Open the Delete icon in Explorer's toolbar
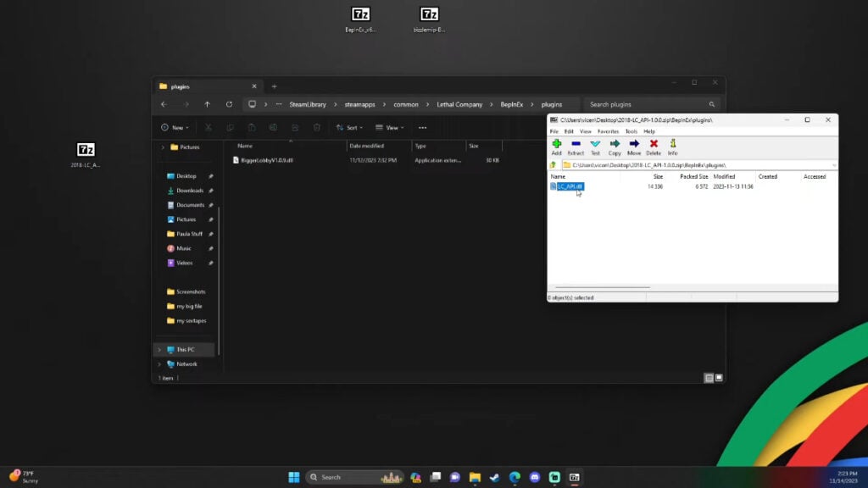This screenshot has width=868, height=488. pos(317,127)
